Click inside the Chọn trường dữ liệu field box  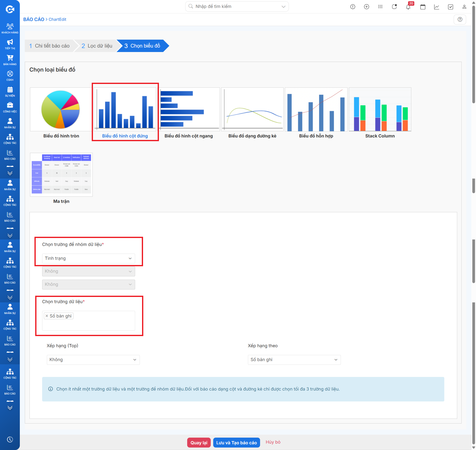[89, 321]
